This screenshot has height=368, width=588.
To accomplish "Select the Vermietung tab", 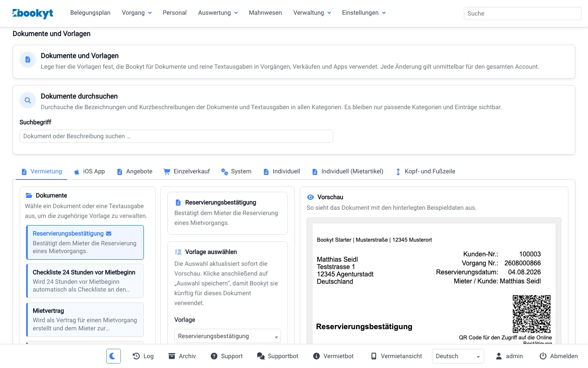I will [x=42, y=171].
